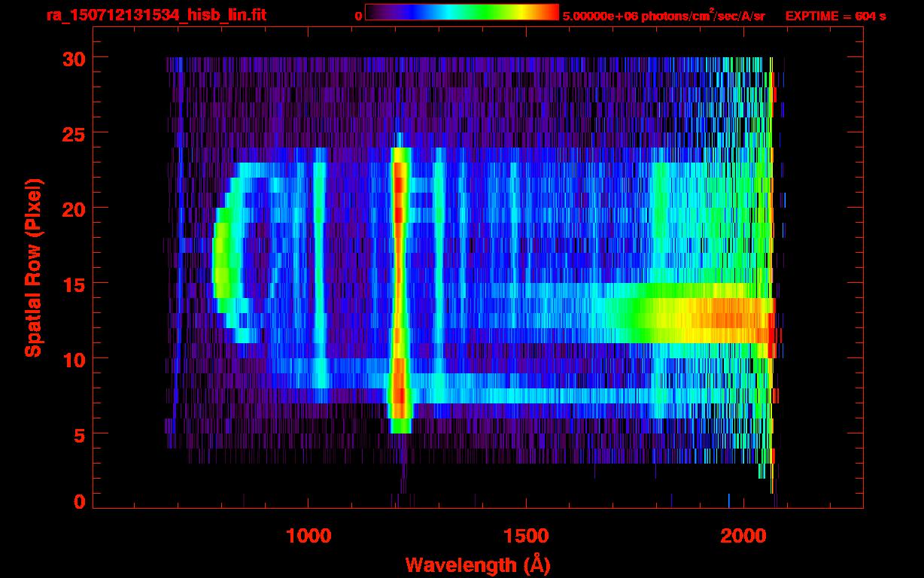Viewport: 924px width, 578px height.
Task: Click the EXPTIME = 604 s text
Action: point(835,16)
